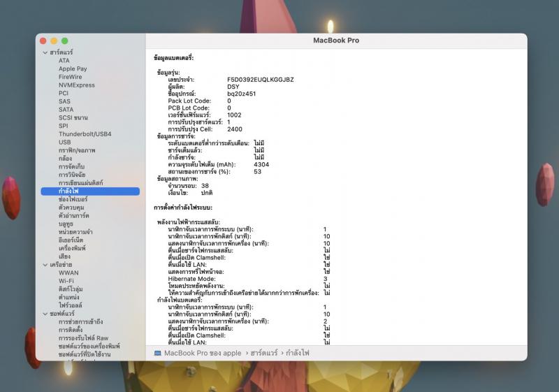Click the ข้อมูลแบตเตอรี่ heading
Image resolution: width=559 pixels, height=392 pixels.
173,58
